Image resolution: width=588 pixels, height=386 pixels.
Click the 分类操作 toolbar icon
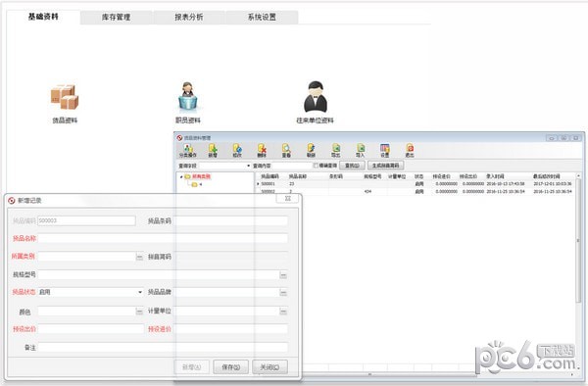(188, 151)
